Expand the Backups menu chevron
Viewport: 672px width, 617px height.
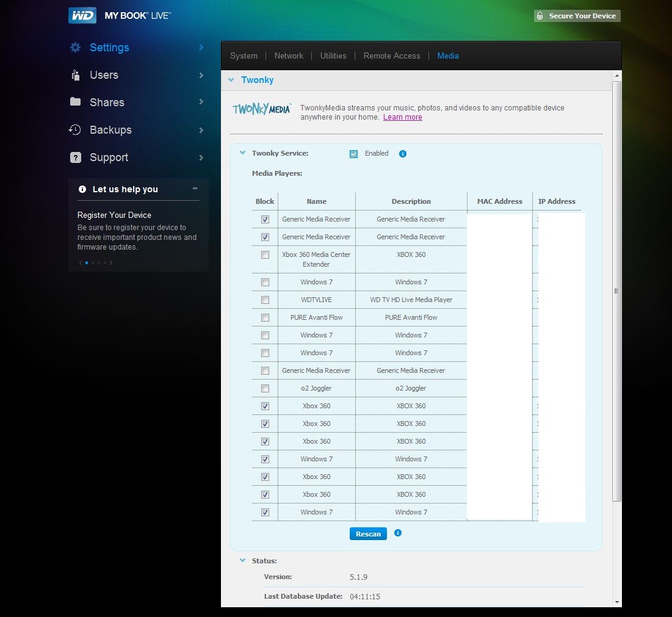point(201,130)
